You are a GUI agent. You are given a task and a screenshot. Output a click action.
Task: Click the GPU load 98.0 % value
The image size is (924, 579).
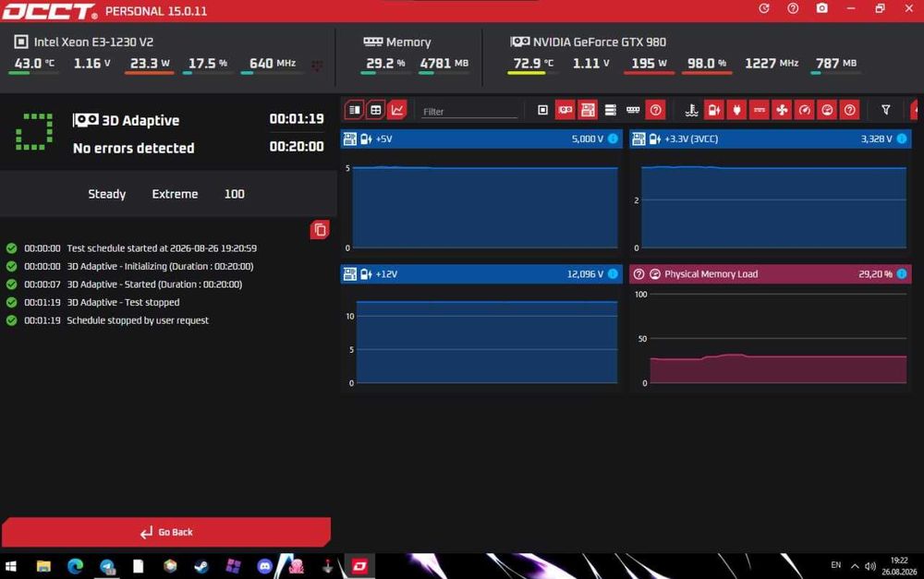coord(707,63)
